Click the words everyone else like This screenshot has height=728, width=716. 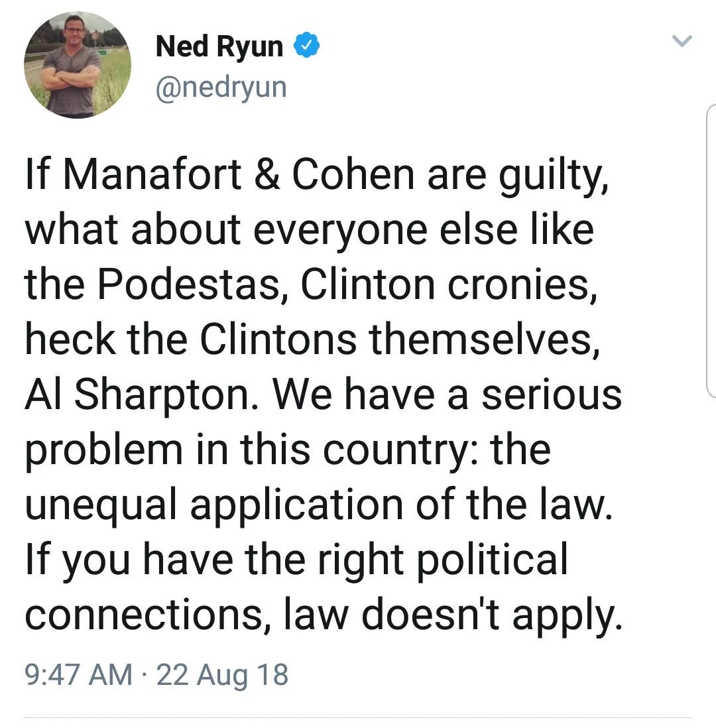point(424,230)
